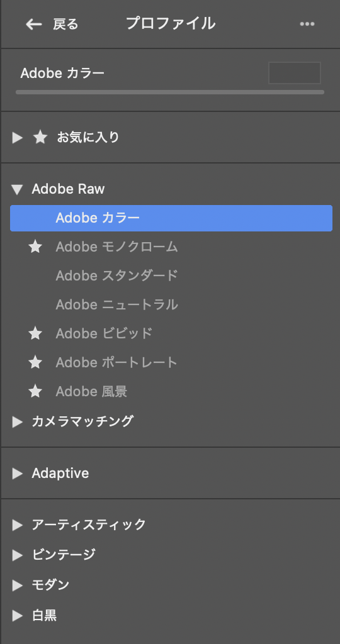Viewport: 340px width, 644px height.
Task: Click the 白黒 group label
Action: (45, 616)
